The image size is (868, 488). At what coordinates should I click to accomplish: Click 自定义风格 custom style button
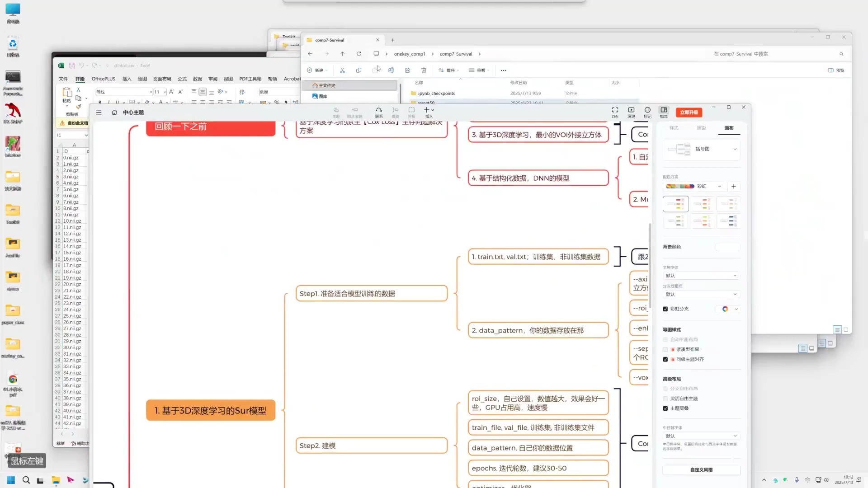coord(701,470)
